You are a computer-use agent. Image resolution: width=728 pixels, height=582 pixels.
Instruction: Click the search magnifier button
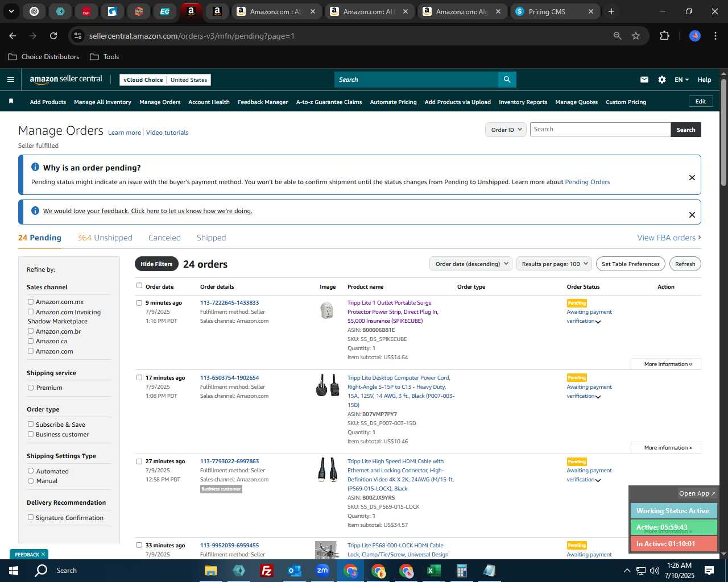[x=507, y=80]
